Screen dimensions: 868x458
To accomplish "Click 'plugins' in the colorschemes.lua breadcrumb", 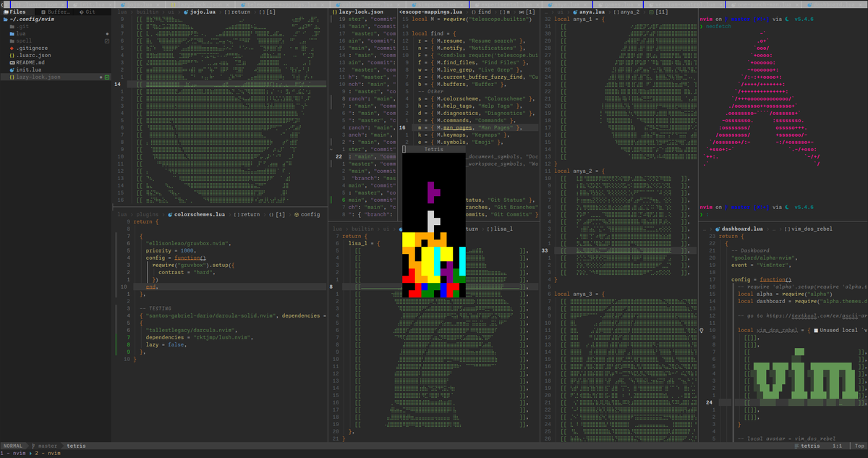I will pyautogui.click(x=148, y=214).
